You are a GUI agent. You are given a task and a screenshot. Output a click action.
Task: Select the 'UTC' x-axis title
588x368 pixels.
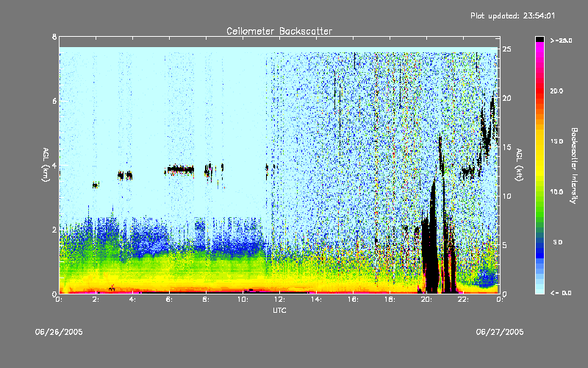pyautogui.click(x=279, y=310)
